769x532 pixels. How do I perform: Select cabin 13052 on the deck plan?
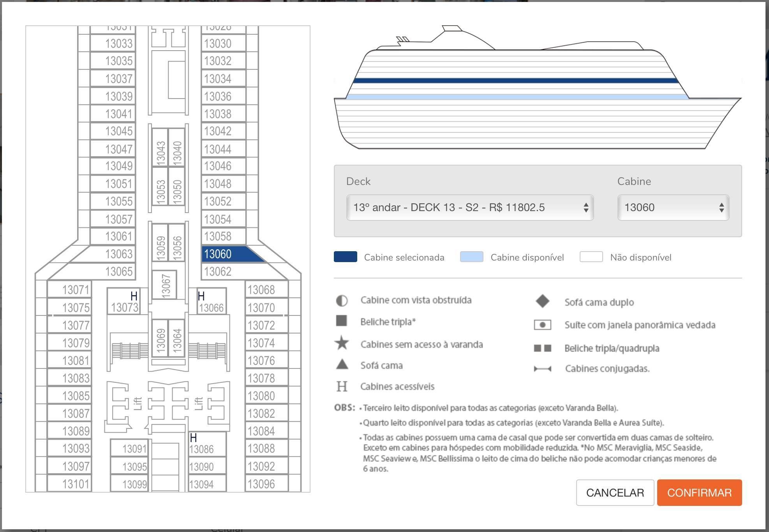click(x=224, y=201)
